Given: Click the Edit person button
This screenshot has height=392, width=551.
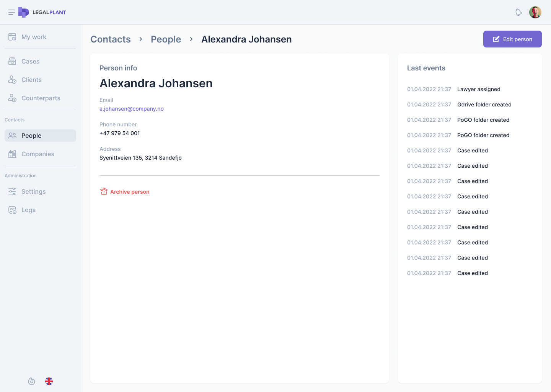Looking at the screenshot, I should (512, 39).
